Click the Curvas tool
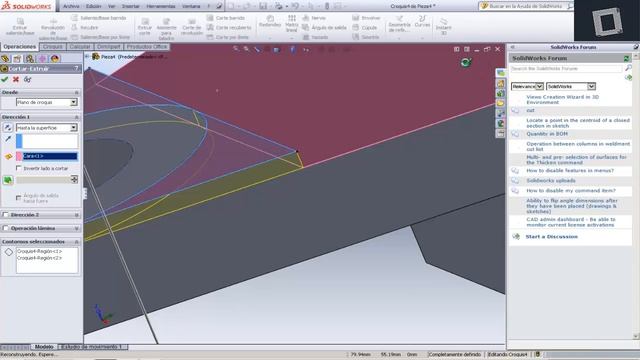This screenshot has height=360, width=640. [x=422, y=22]
